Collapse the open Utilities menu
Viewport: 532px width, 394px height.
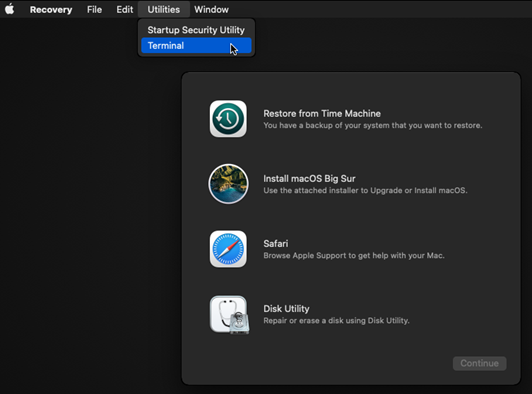point(164,10)
